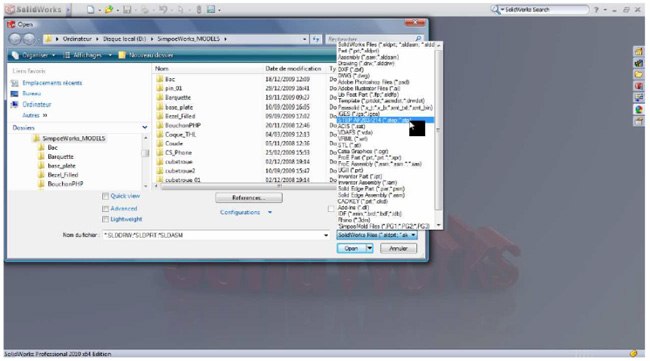The image size is (650, 361).
Task: Click the Save icon in the SolidWorks toolbar
Action: [x=127, y=9]
